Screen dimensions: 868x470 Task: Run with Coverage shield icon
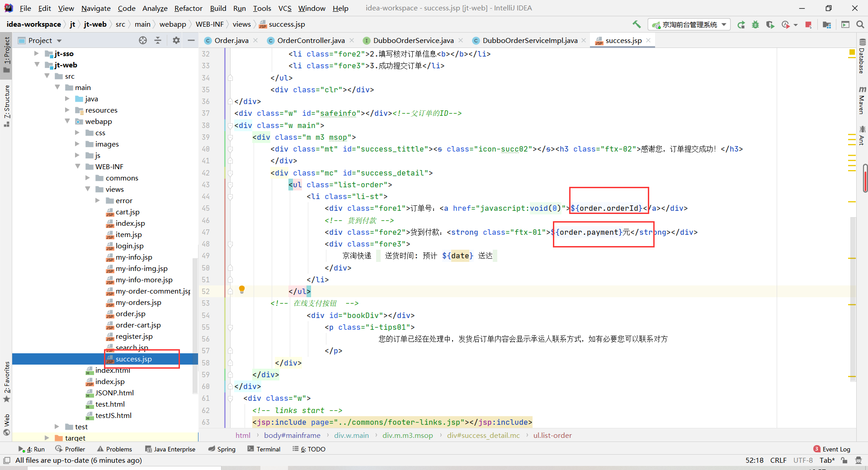(x=770, y=24)
